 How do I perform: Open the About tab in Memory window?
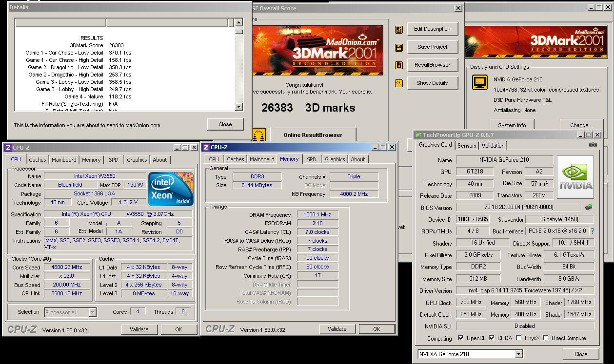pos(358,159)
